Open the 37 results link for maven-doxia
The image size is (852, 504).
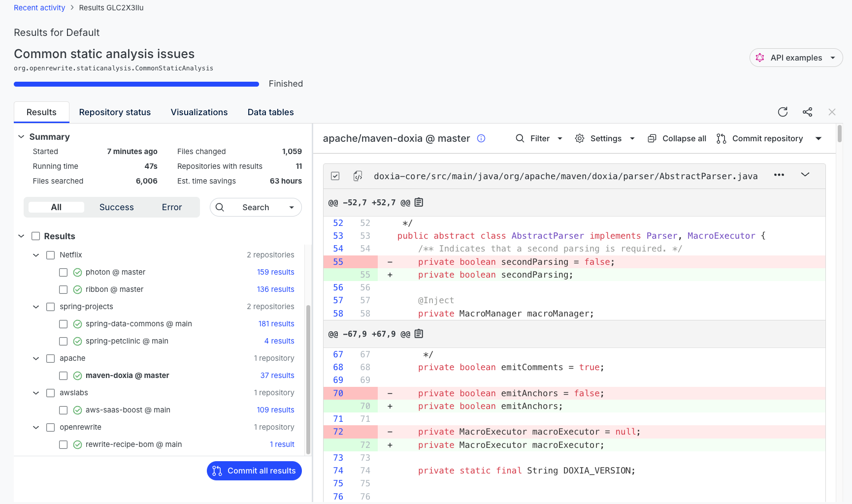pos(277,376)
